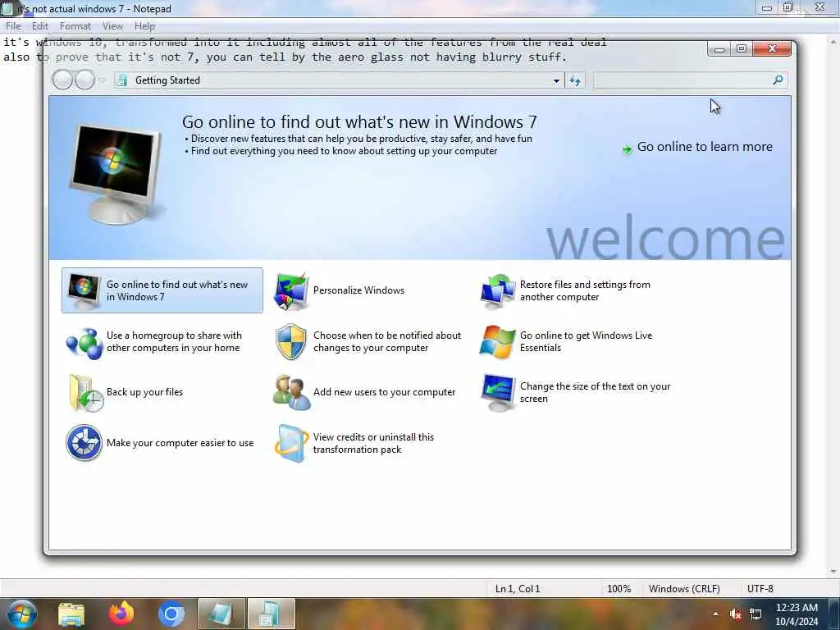This screenshot has width=840, height=630.
Task: Click 'Restore files and settings' label
Action: click(585, 290)
